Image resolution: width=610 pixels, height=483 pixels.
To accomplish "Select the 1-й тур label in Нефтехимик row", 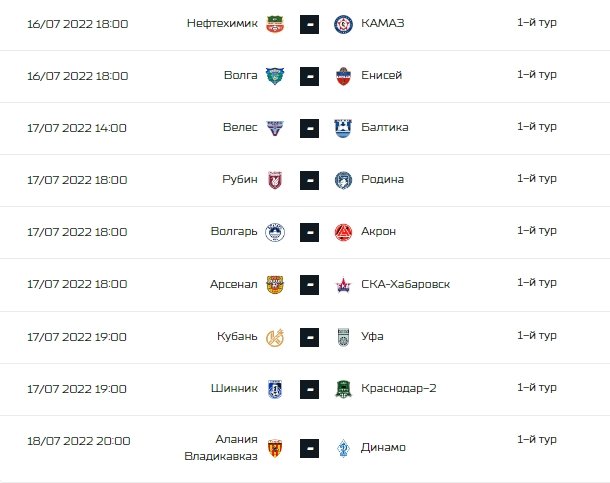I will click(536, 23).
